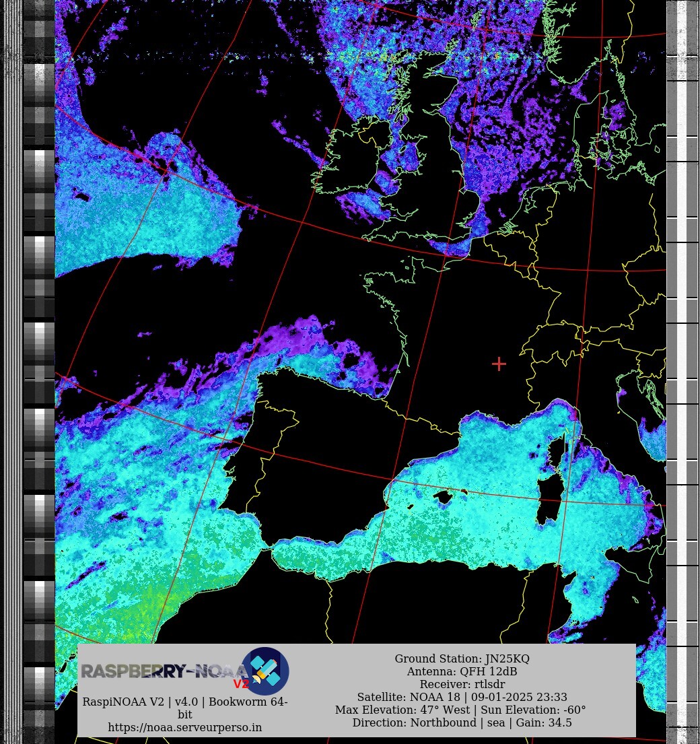700x744 pixels.
Task: Click the RASPBERRY-NOAA logo text
Action: pyautogui.click(x=162, y=671)
